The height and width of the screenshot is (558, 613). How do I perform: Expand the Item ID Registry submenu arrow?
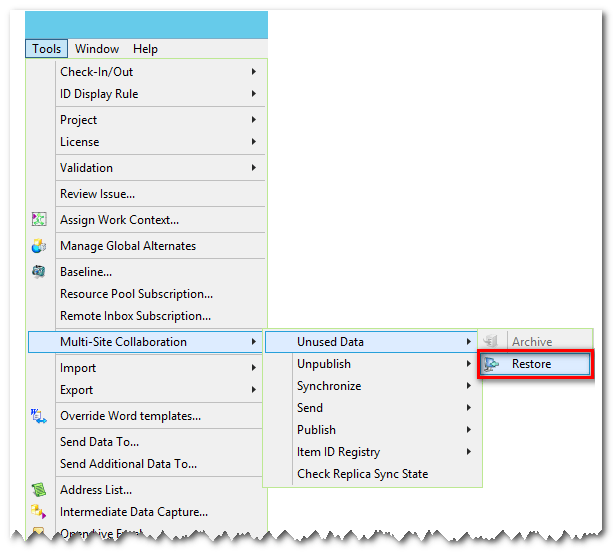point(468,452)
